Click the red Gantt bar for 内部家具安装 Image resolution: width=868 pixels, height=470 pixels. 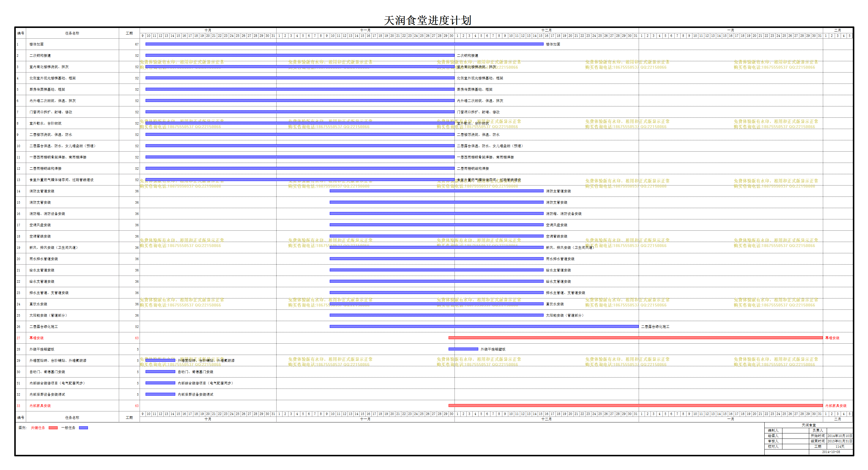click(x=635, y=405)
